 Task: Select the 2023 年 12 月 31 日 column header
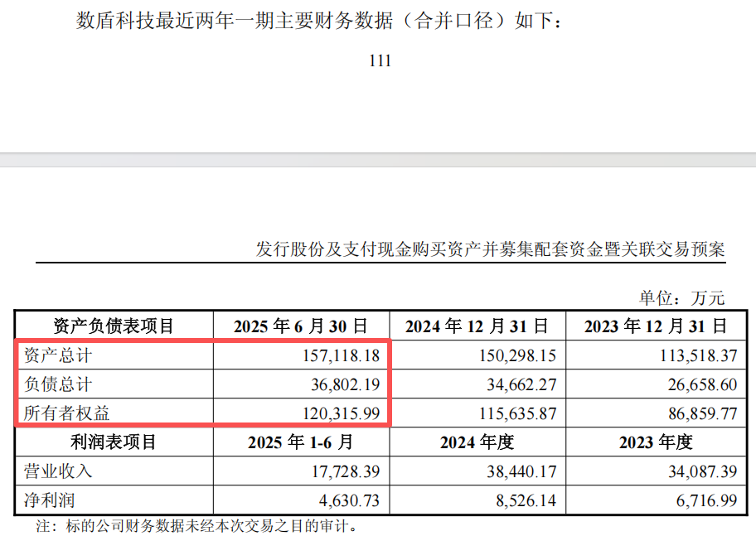click(656, 326)
